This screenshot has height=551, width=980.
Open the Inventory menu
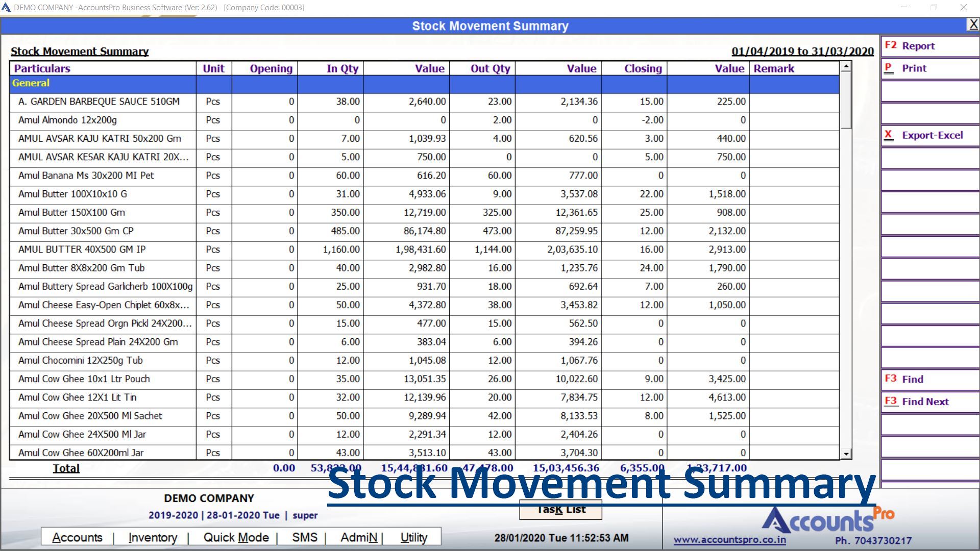[x=153, y=538]
